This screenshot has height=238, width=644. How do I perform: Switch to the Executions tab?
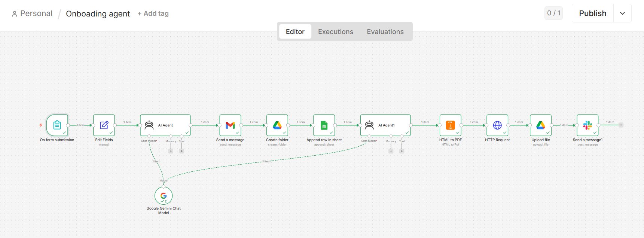tap(336, 32)
